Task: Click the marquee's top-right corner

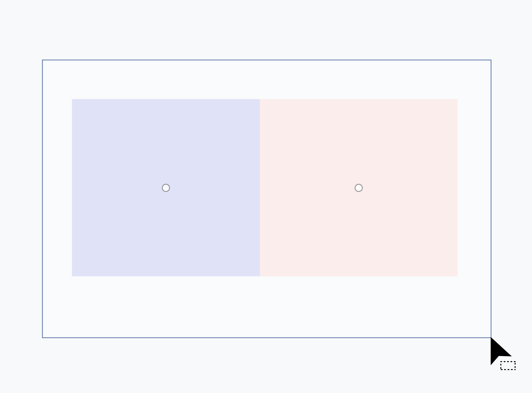Action: pyautogui.click(x=491, y=60)
